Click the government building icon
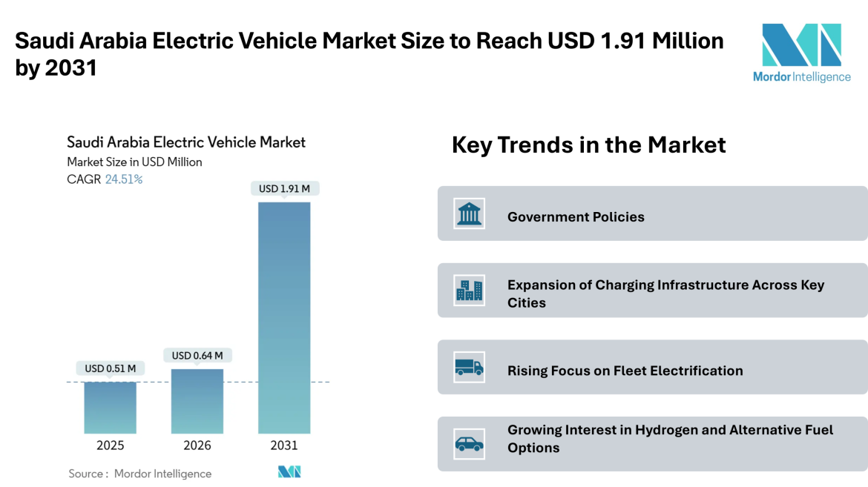868x487 pixels. tap(469, 214)
